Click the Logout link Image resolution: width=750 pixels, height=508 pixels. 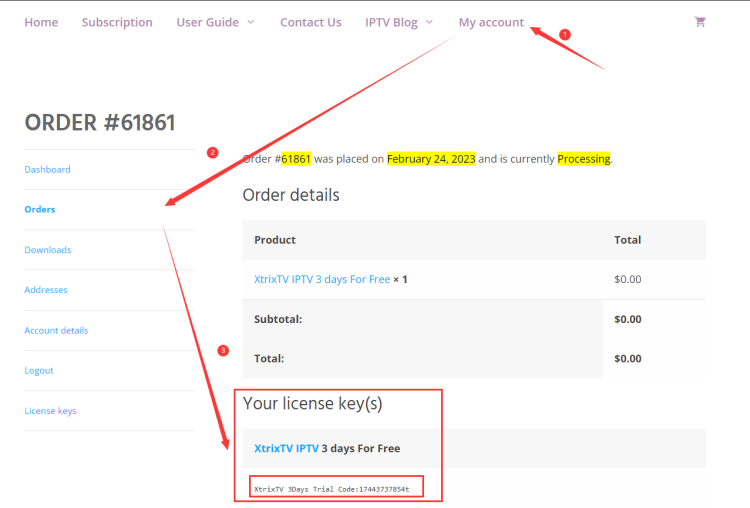[x=39, y=371]
